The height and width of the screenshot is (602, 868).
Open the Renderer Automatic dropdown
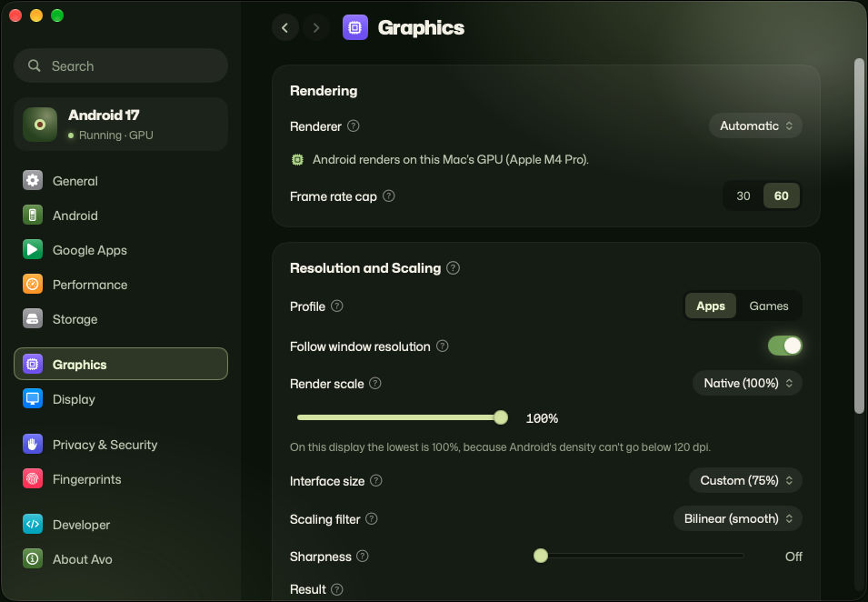(x=755, y=125)
